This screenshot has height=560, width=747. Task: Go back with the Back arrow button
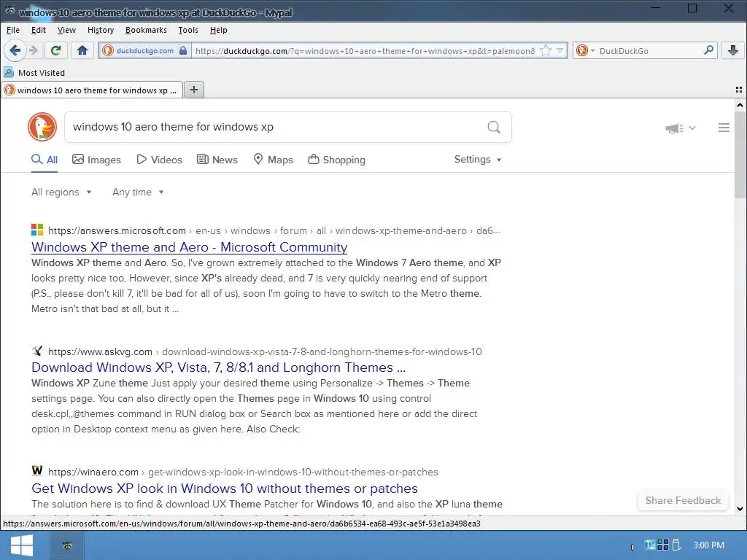[15, 50]
